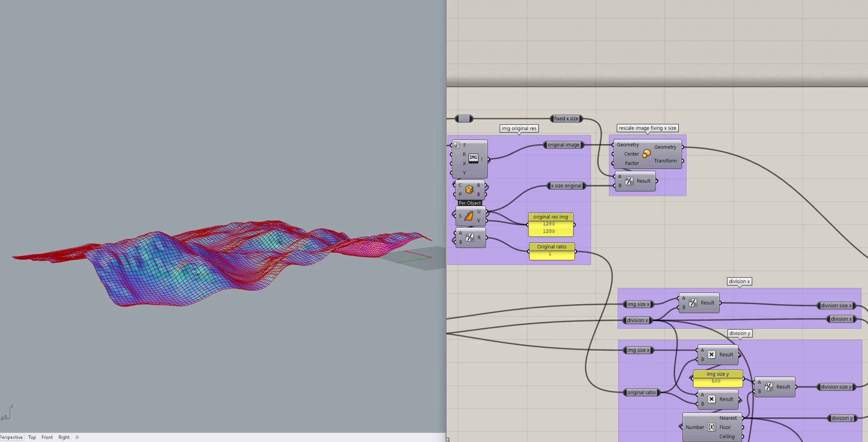Viewport: 868px width, 442px height.
Task: Click the Import Image component icon
Action: 473,158
